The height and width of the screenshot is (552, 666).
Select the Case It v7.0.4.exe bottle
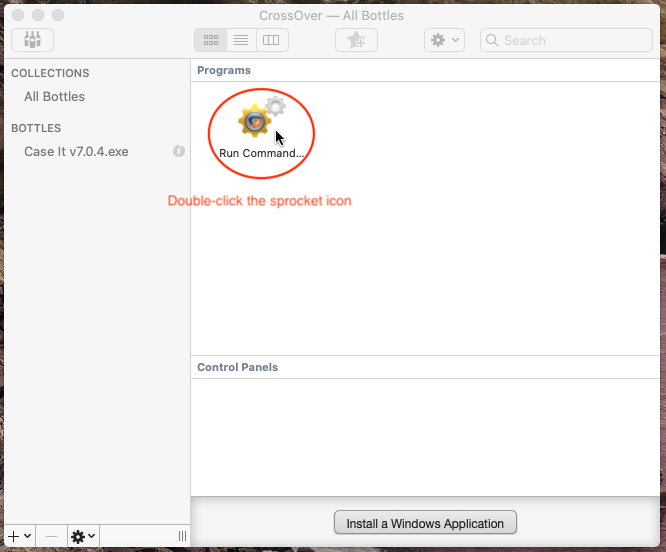pos(76,152)
